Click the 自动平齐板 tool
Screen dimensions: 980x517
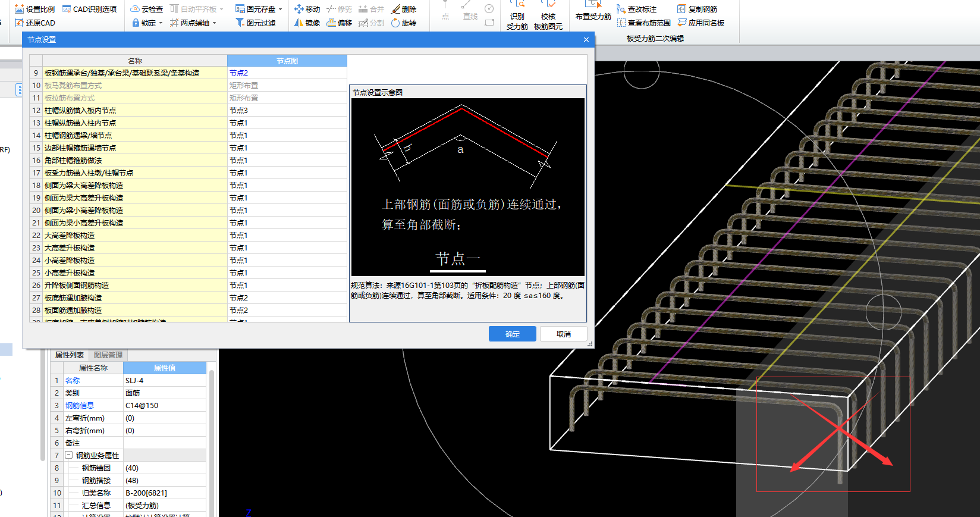(193, 9)
